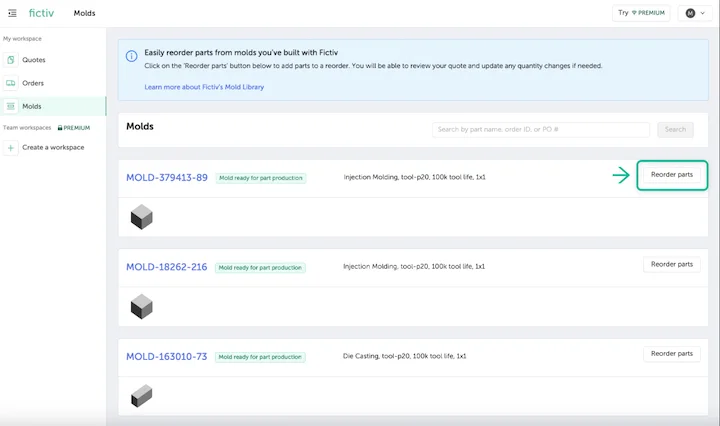Click the Fictiv logo

(43, 13)
